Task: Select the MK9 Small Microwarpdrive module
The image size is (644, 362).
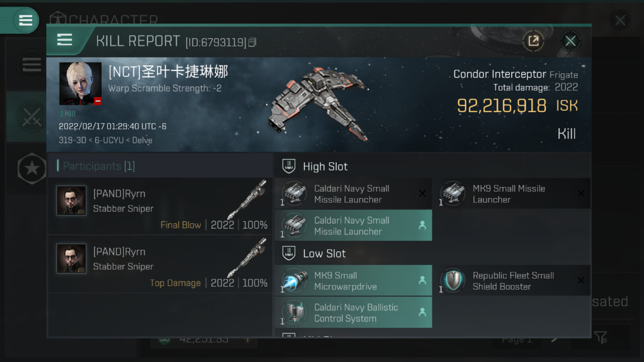Action: click(353, 281)
